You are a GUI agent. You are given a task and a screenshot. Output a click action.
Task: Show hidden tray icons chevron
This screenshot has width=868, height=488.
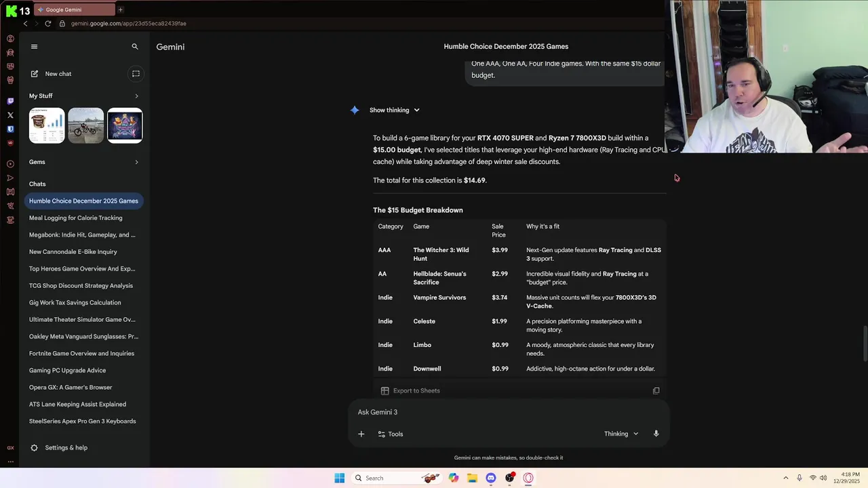[786, 478]
